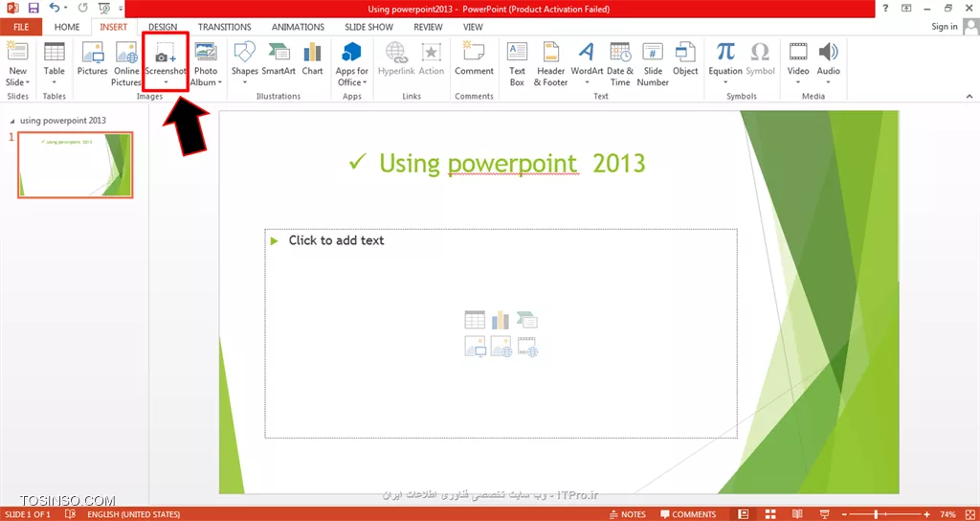Insert Pictures from the Images group
This screenshot has width=980, height=521.
(x=93, y=60)
